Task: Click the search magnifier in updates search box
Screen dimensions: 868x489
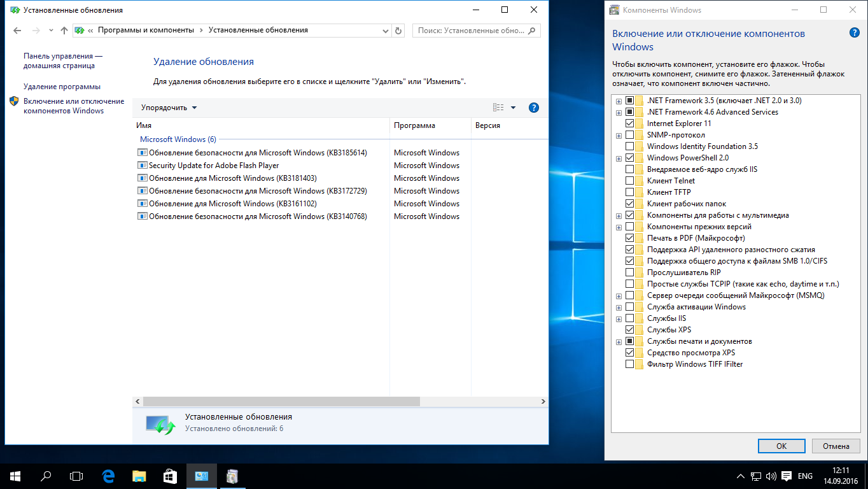Action: tap(531, 30)
